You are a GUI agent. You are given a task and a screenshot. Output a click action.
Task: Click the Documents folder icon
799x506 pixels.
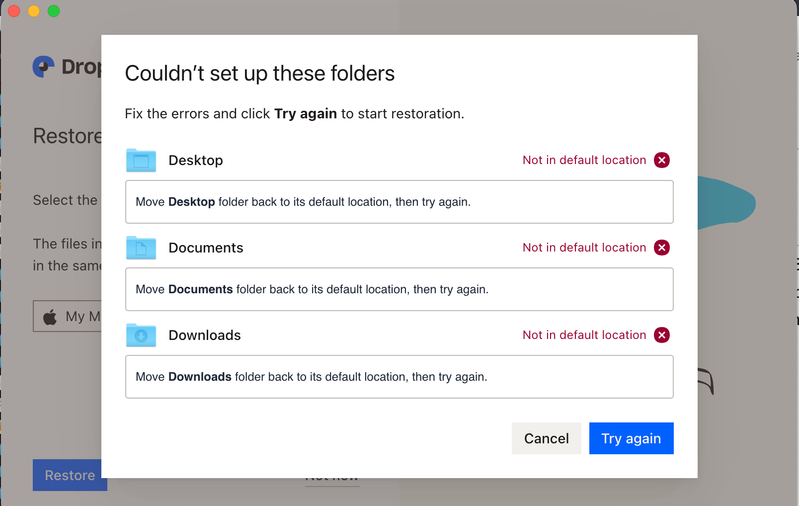pos(141,248)
